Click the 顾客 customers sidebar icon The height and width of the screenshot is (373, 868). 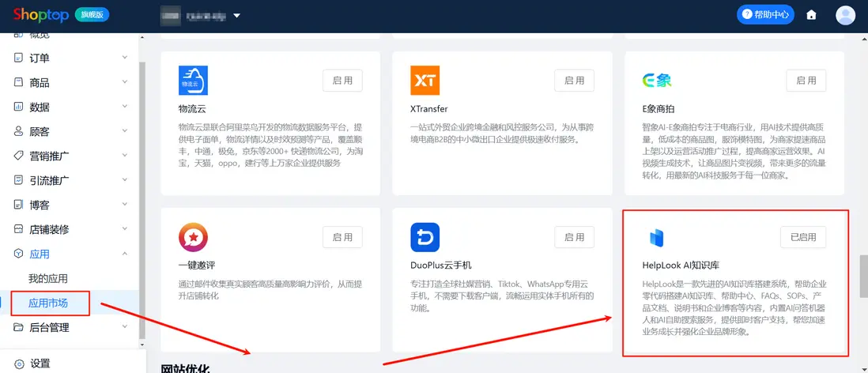pyautogui.click(x=18, y=132)
